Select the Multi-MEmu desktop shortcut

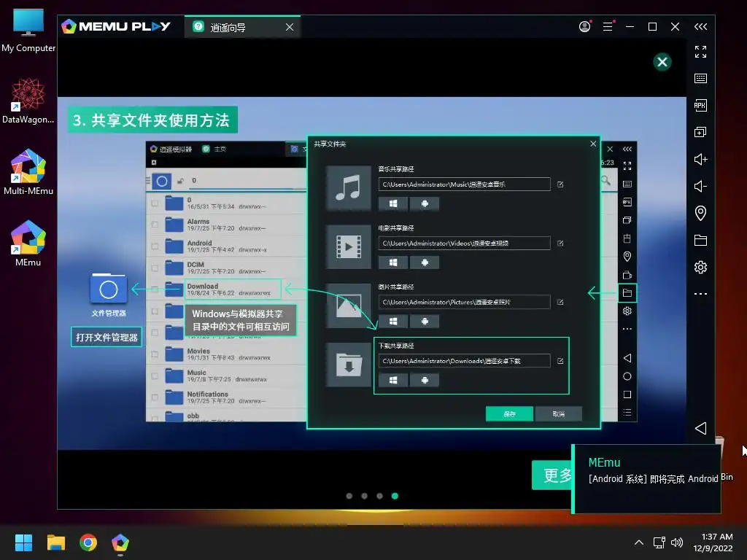pos(28,172)
